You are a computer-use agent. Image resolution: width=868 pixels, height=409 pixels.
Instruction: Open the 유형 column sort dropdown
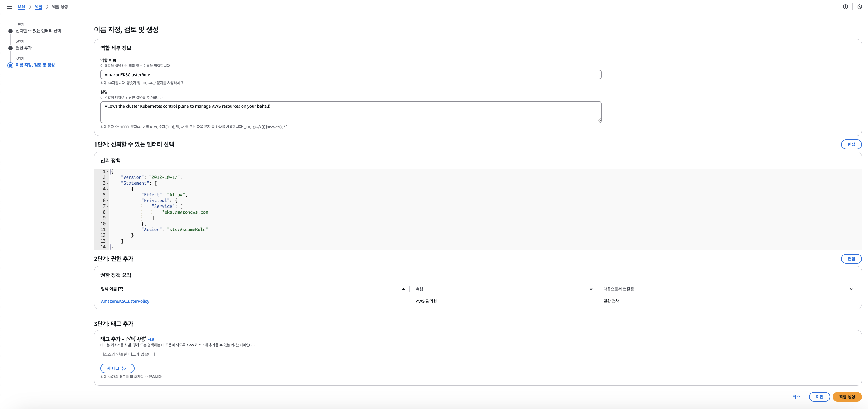[591, 289]
